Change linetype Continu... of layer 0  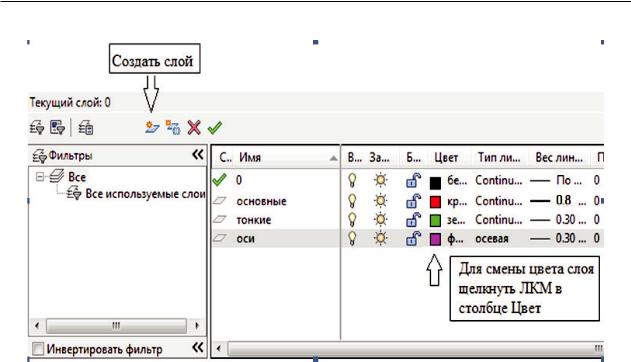pos(499,180)
